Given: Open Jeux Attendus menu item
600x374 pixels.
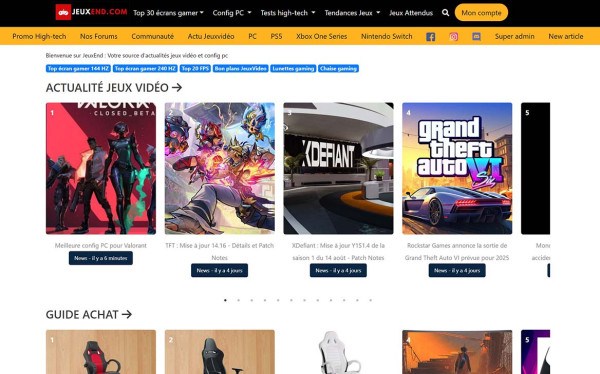Looking at the screenshot, I should point(411,13).
